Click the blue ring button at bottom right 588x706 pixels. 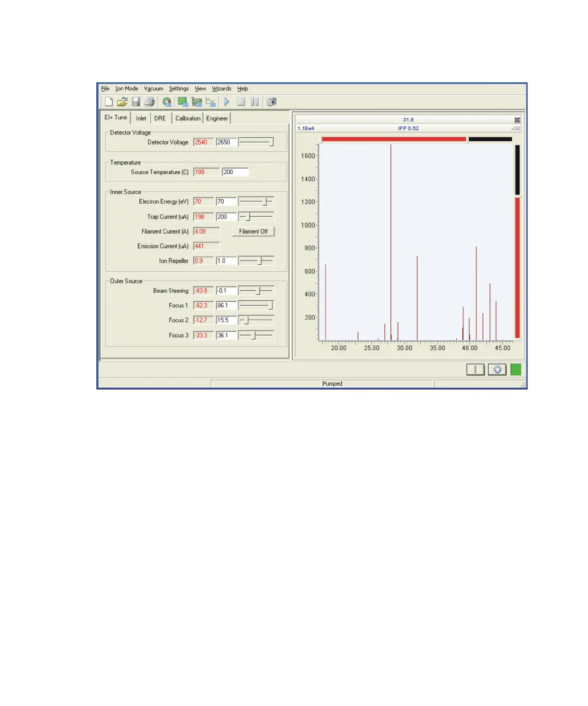497,370
